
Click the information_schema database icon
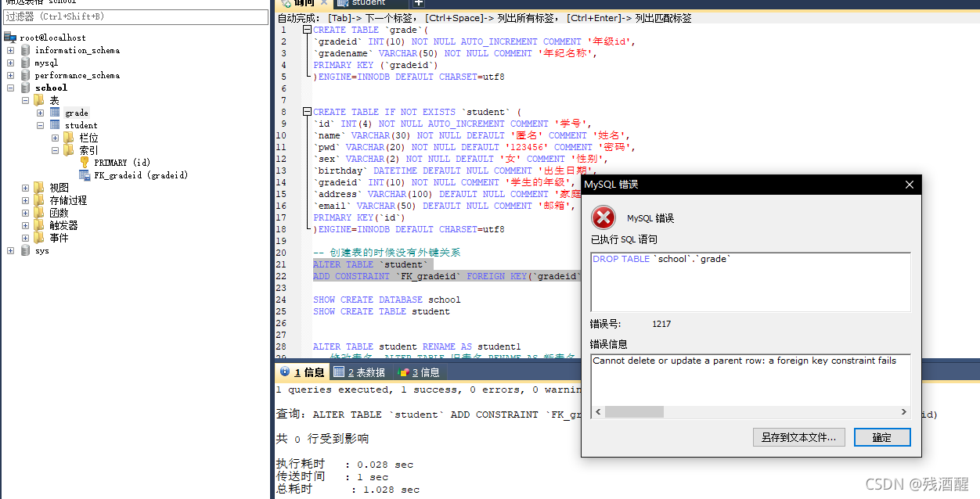pos(26,50)
